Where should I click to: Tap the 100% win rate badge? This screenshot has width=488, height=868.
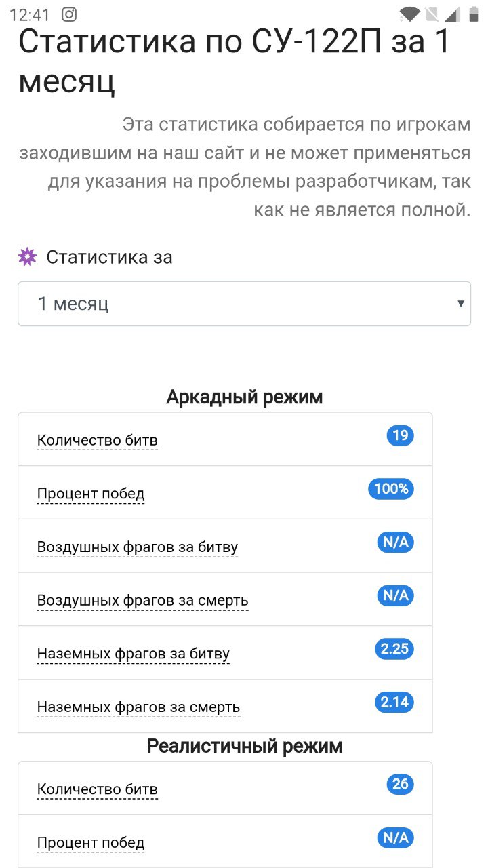point(391,489)
